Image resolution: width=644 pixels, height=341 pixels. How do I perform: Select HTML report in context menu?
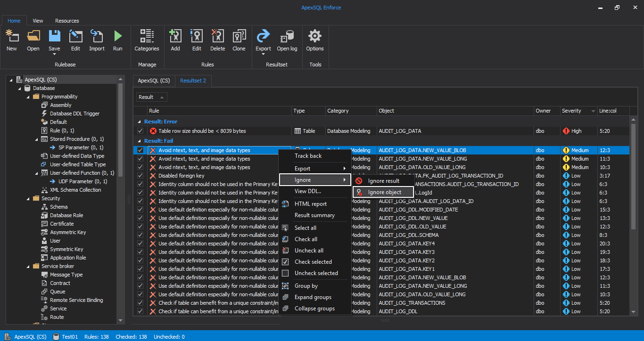[x=310, y=204]
